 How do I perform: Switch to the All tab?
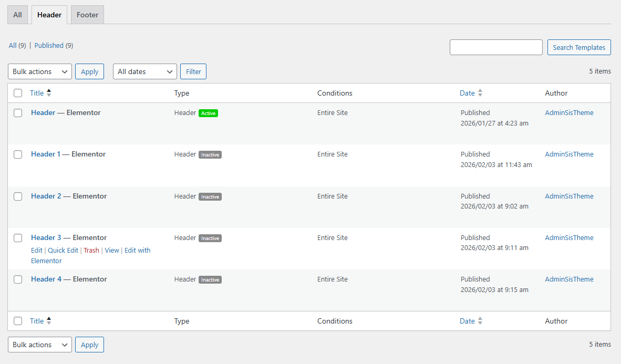[x=17, y=15]
